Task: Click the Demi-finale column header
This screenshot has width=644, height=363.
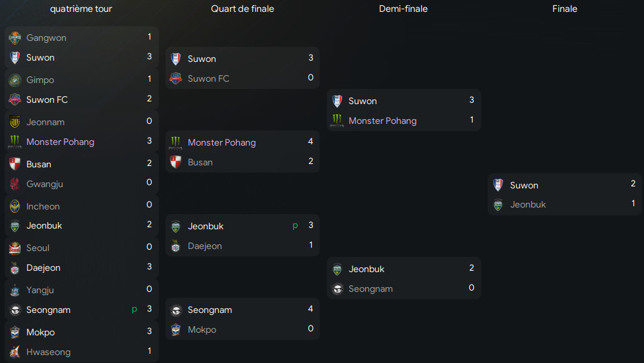Action: [403, 9]
